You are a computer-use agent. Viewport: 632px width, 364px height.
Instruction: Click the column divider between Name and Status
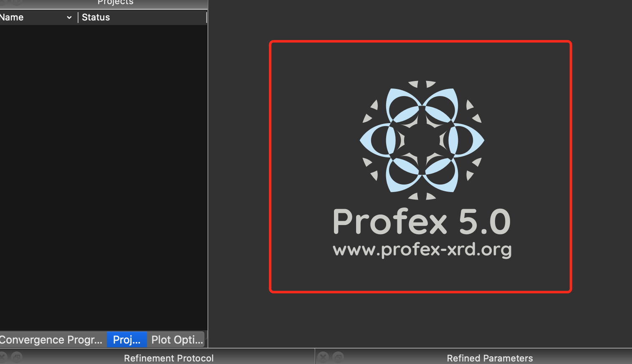click(x=78, y=17)
